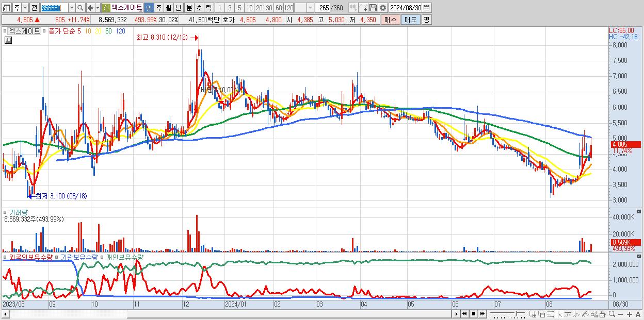Click the 매도 sell button
The width and height of the screenshot is (644, 320).
(x=410, y=20)
